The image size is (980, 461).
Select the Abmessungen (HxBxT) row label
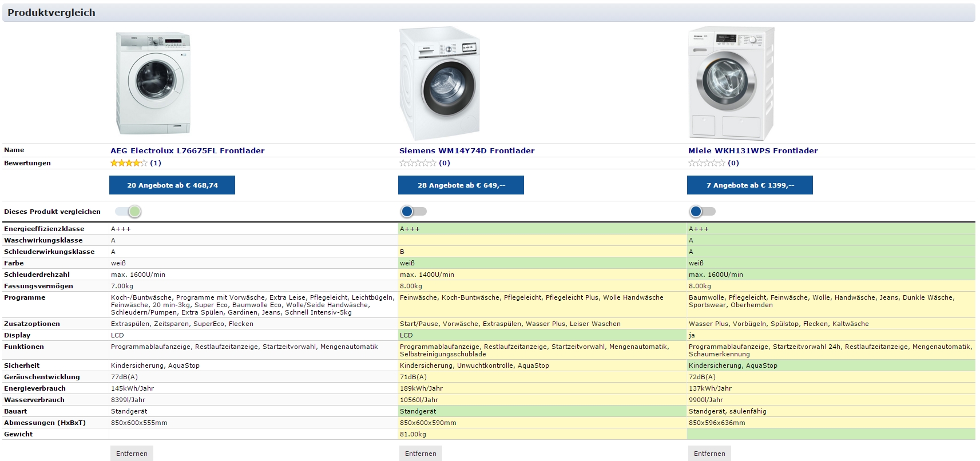point(45,423)
